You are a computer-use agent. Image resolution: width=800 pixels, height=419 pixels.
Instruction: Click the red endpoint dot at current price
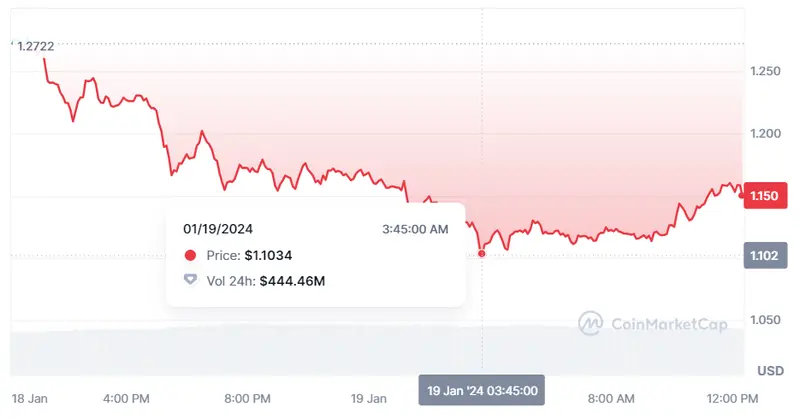click(x=741, y=196)
